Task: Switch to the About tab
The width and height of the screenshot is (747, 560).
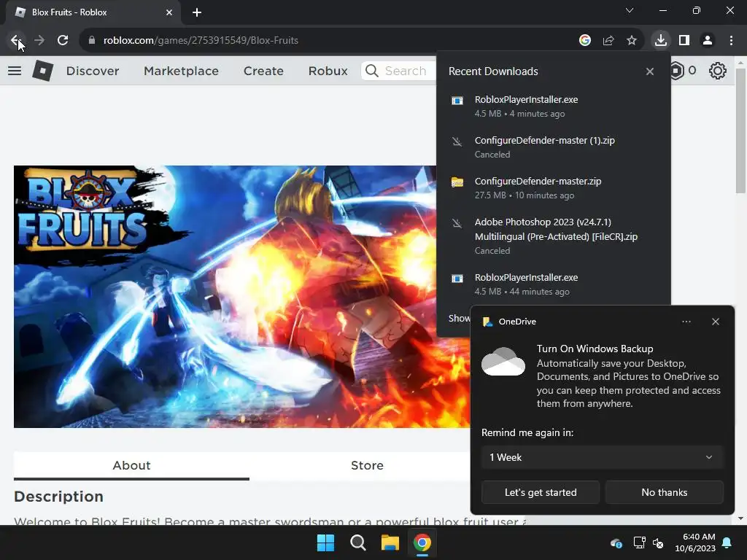Action: coord(131,466)
